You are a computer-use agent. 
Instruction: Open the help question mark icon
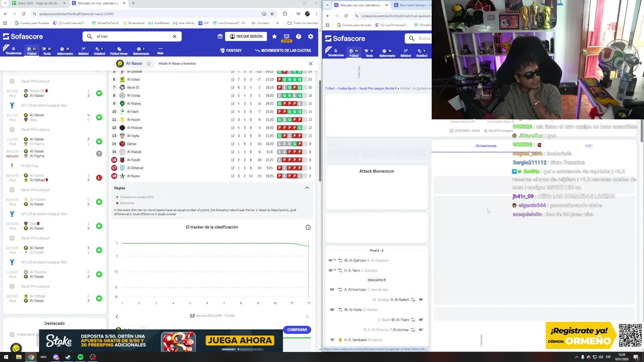click(298, 36)
